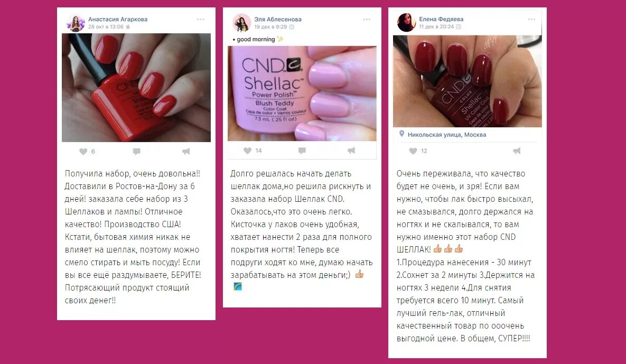Like Анастасия Агаркова's post with heart icon
Screen dimensions: 626x364
[x=83, y=151]
